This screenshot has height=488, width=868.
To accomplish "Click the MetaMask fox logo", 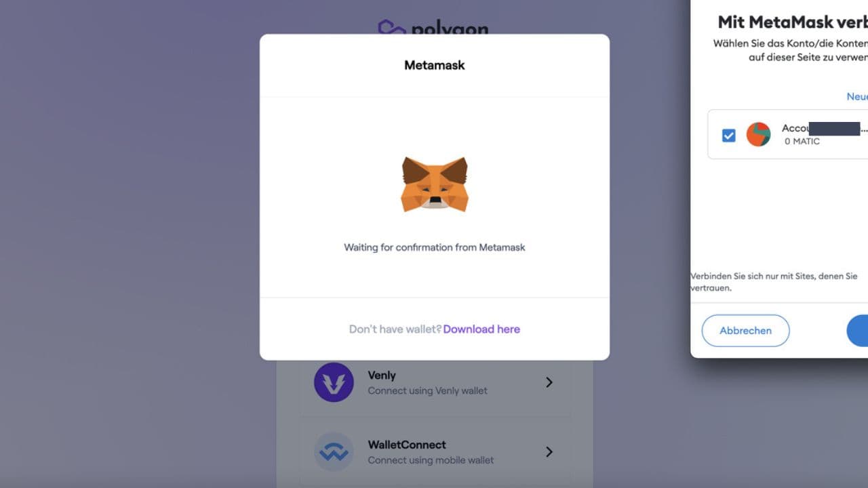I will point(435,184).
